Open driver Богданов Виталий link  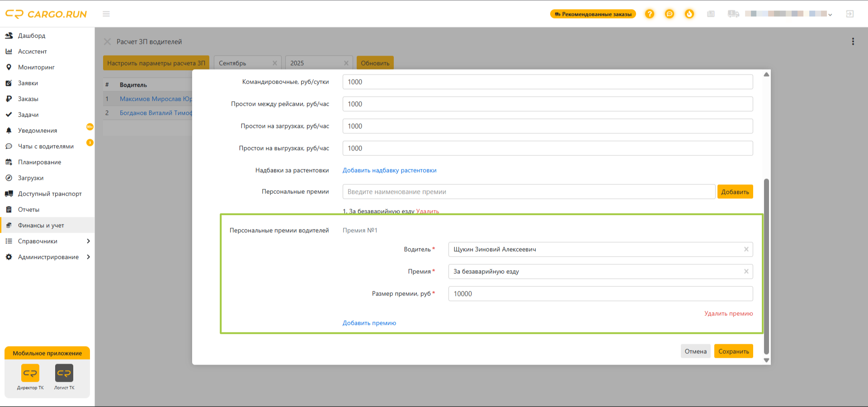156,113
